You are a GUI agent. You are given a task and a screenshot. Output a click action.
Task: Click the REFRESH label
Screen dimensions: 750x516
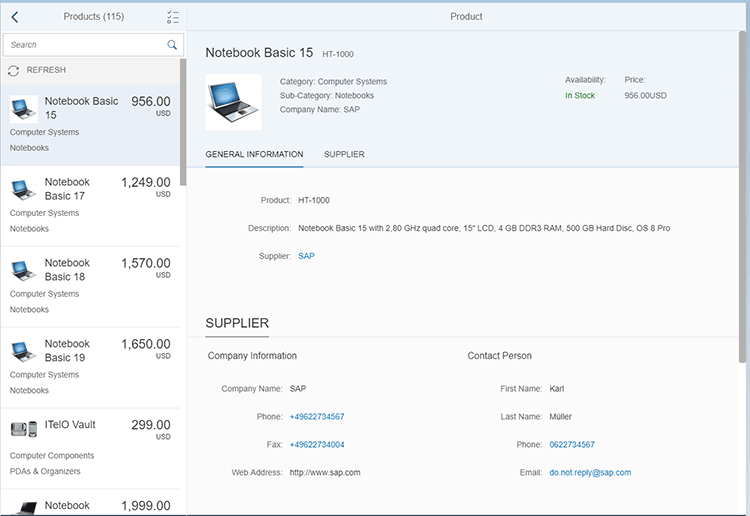pos(46,70)
